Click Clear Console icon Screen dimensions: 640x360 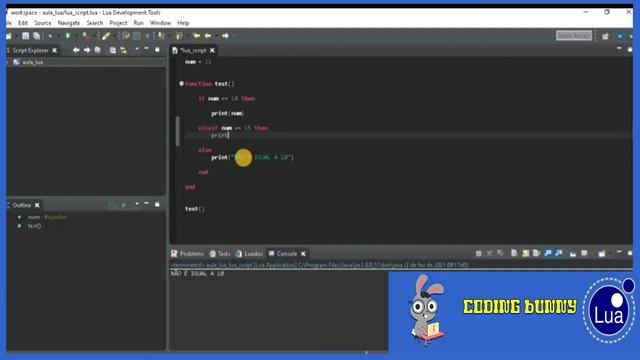(514, 253)
